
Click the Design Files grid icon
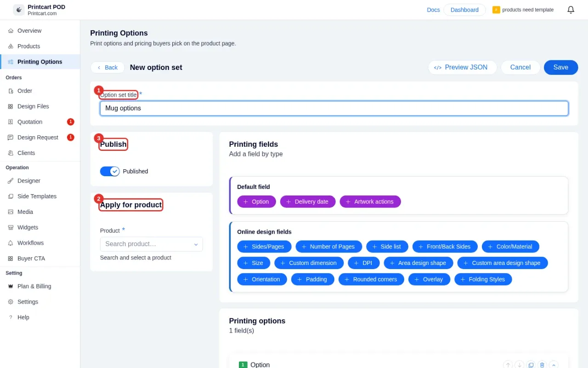click(11, 106)
